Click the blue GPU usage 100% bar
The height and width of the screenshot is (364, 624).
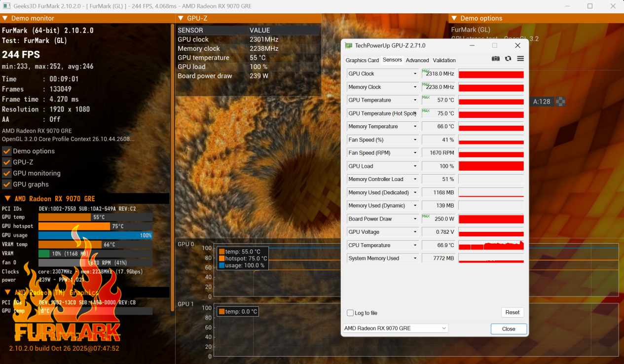tap(95, 236)
